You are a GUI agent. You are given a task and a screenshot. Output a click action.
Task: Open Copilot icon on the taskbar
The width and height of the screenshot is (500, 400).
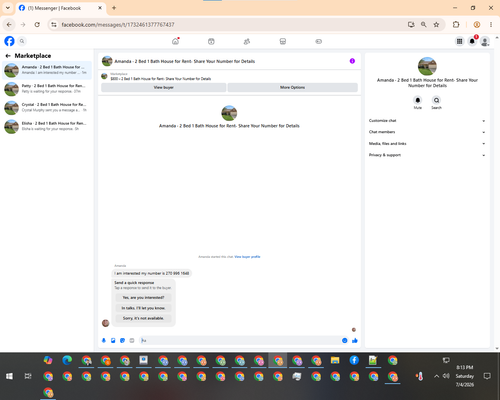click(48, 360)
